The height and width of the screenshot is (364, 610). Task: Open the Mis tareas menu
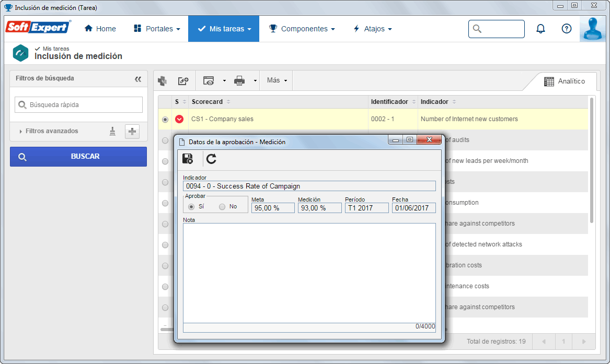[224, 29]
